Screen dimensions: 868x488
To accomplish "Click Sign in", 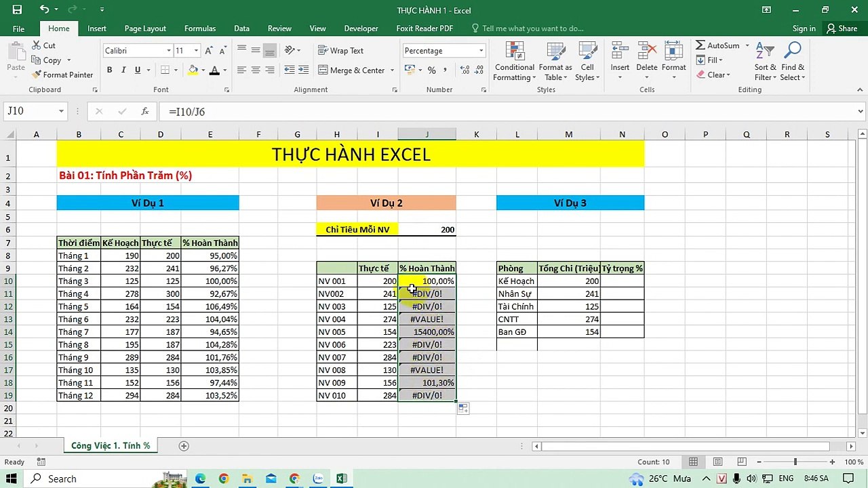I will click(x=804, y=28).
